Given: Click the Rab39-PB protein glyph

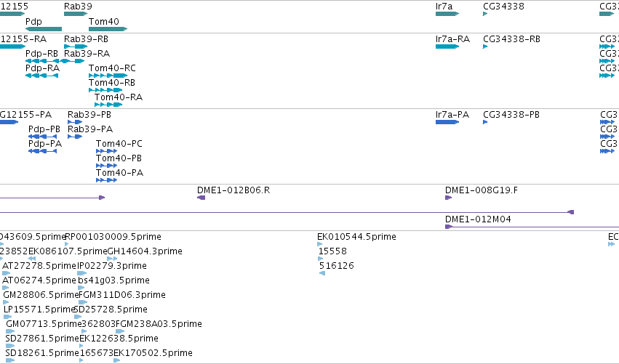Looking at the screenshot, I should click(75, 122).
